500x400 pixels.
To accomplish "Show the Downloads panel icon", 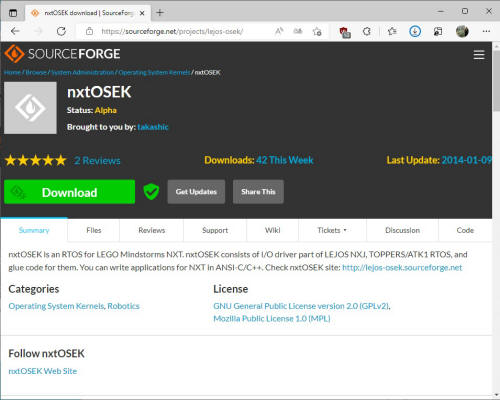I will 415,31.
